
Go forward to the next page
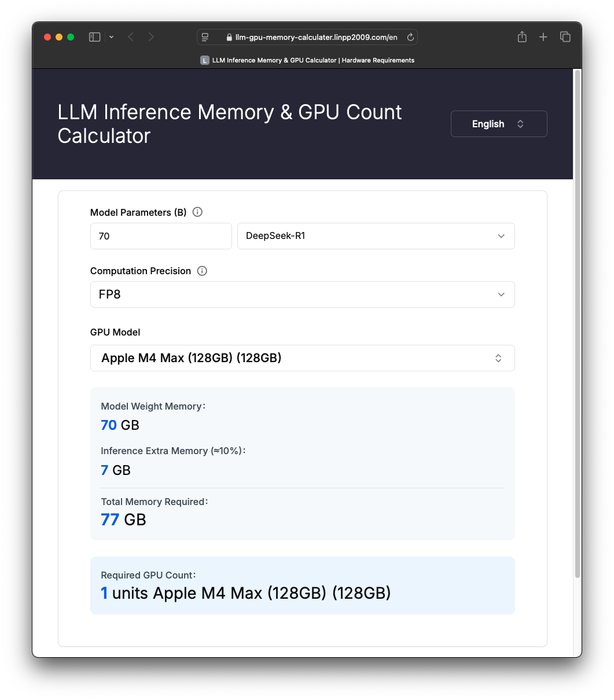pos(151,37)
